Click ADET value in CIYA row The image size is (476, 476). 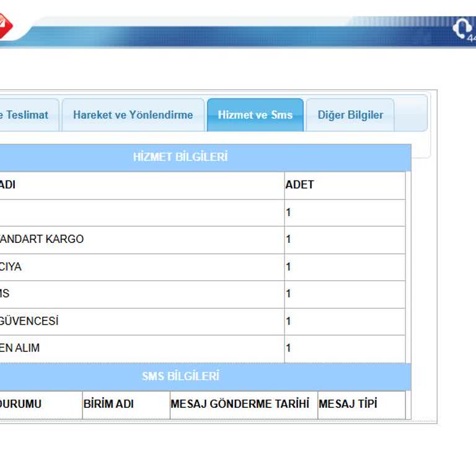pyautogui.click(x=288, y=267)
